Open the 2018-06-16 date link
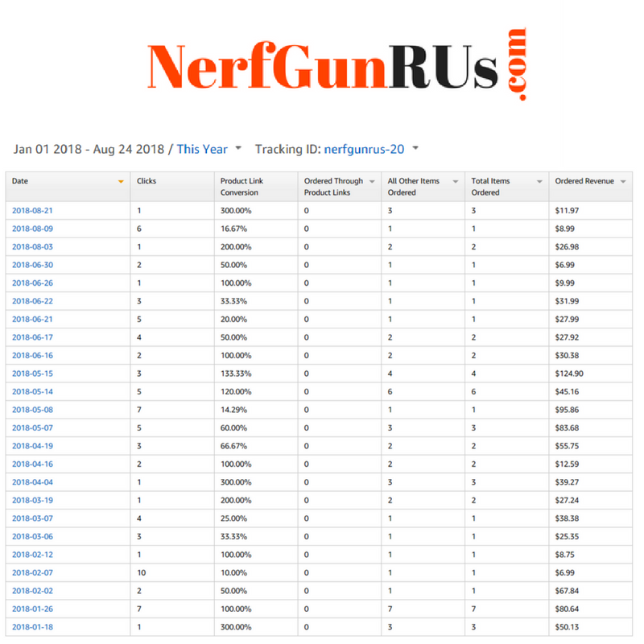Image resolution: width=644 pixels, height=644 pixels. (32, 355)
